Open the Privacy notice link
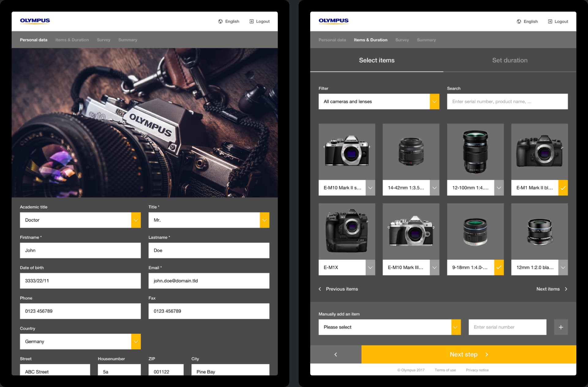The image size is (588, 387). (477, 370)
